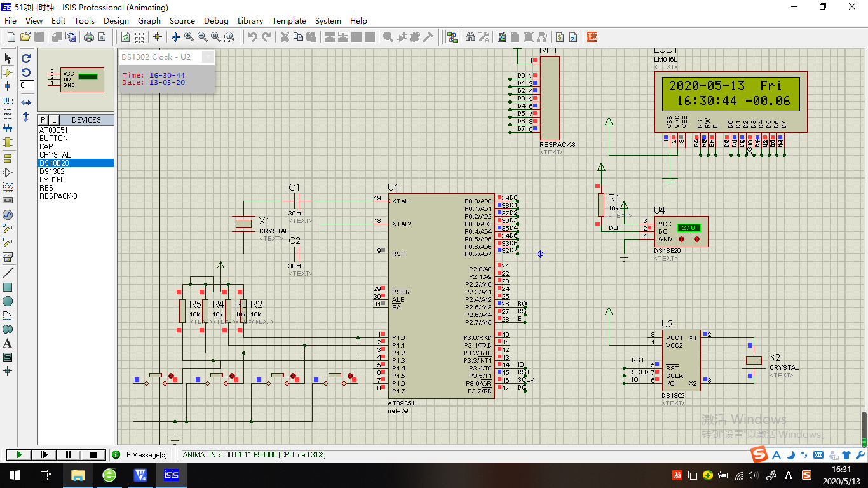Open the Tools menu
The width and height of the screenshot is (868, 488).
coord(84,20)
